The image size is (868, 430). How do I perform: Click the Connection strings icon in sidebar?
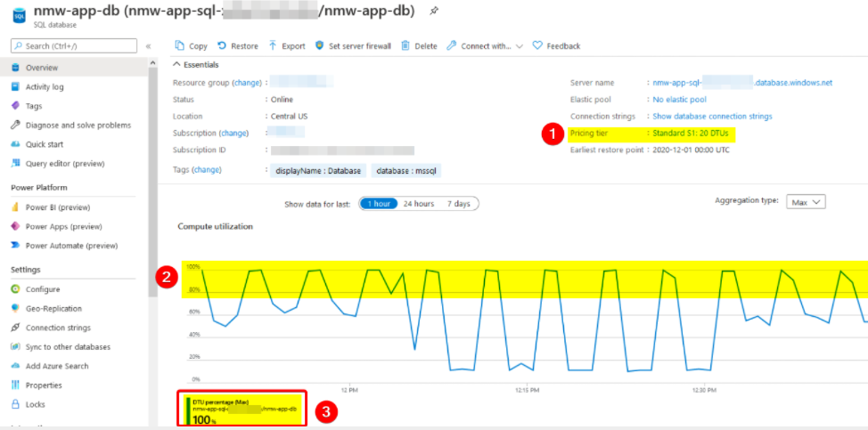point(15,328)
